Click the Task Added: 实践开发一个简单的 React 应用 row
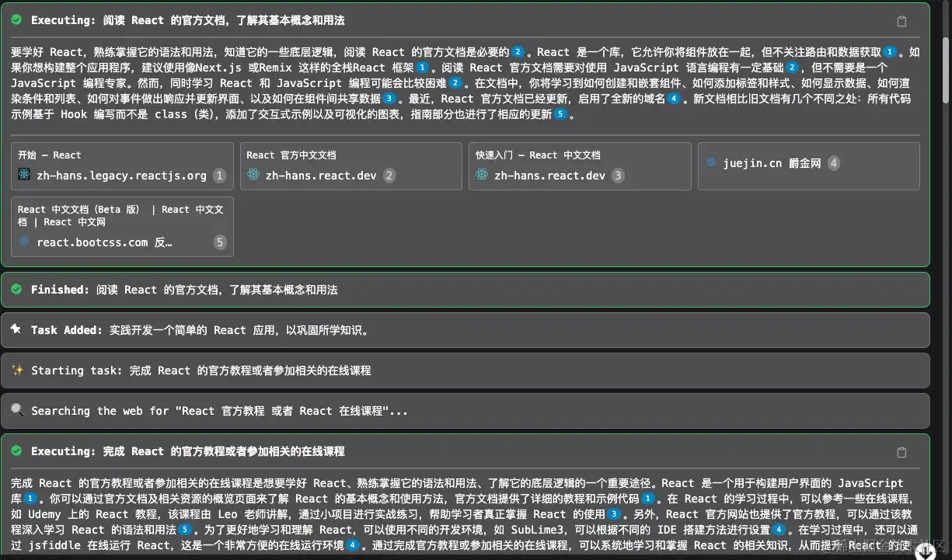 coord(466,330)
